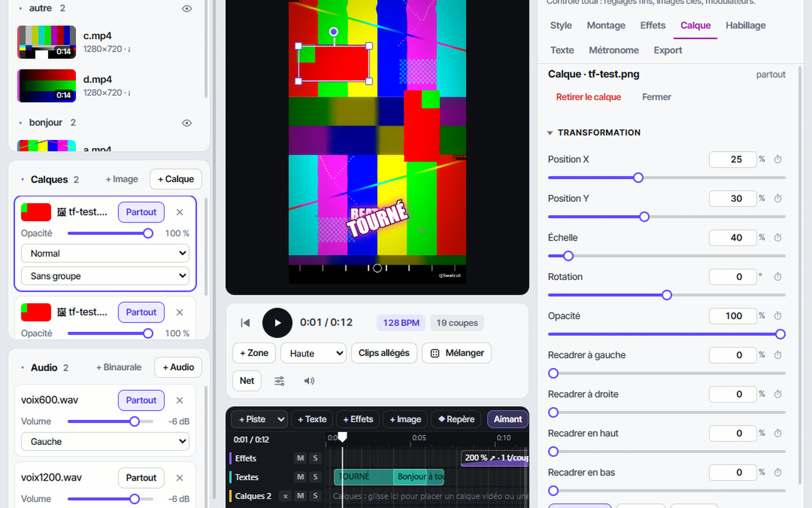Click the + Binaurale button
This screenshot has height=508, width=812.
click(119, 368)
